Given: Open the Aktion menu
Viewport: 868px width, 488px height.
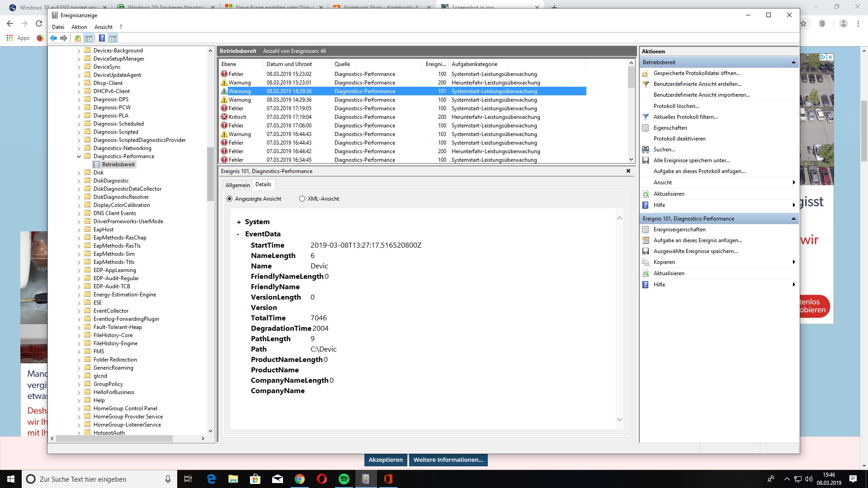Looking at the screenshot, I should tap(79, 27).
